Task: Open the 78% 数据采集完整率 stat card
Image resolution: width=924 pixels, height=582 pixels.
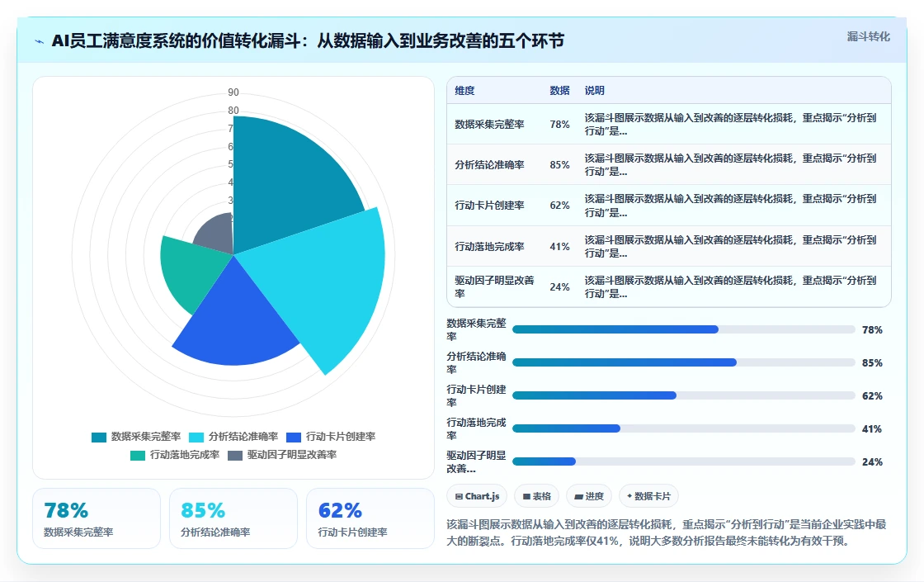Action: pyautogui.click(x=97, y=518)
